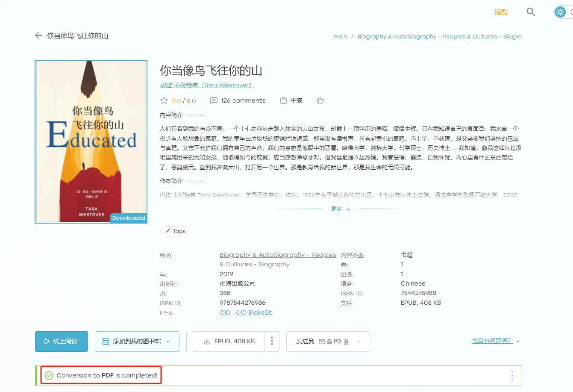
Task: Open Biography & Autobiography breadcrumb category
Action: coord(439,37)
